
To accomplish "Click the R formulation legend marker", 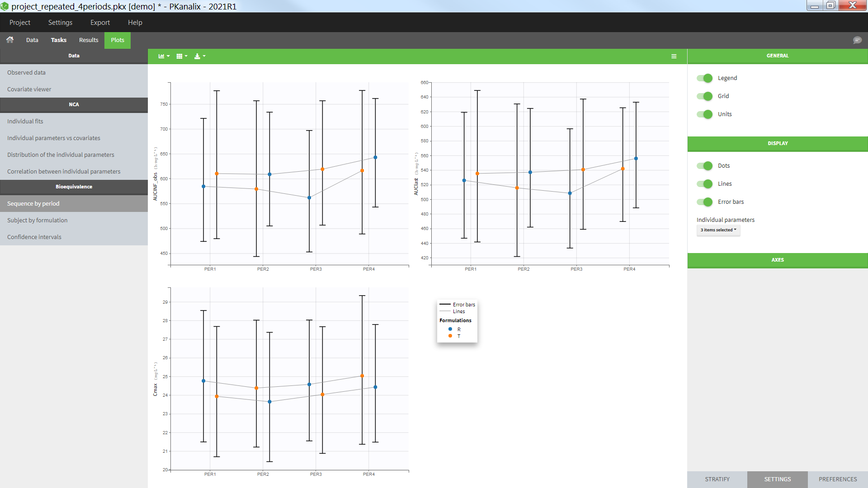I will (x=450, y=329).
